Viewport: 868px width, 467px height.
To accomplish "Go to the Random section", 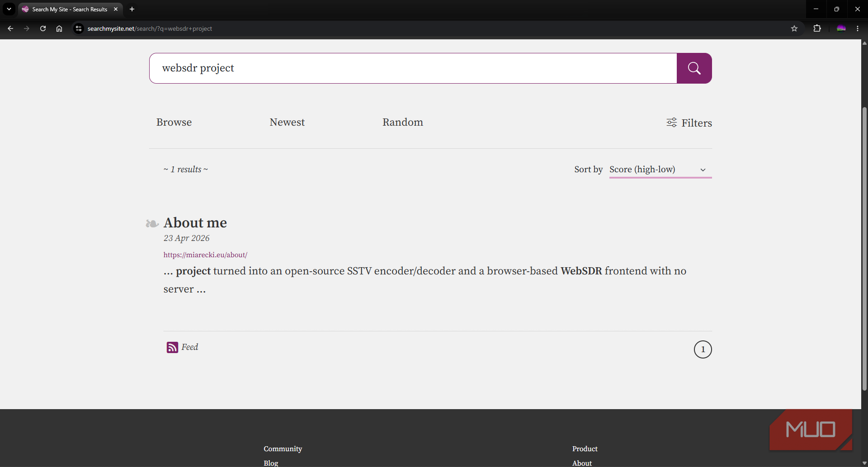I will pyautogui.click(x=403, y=122).
